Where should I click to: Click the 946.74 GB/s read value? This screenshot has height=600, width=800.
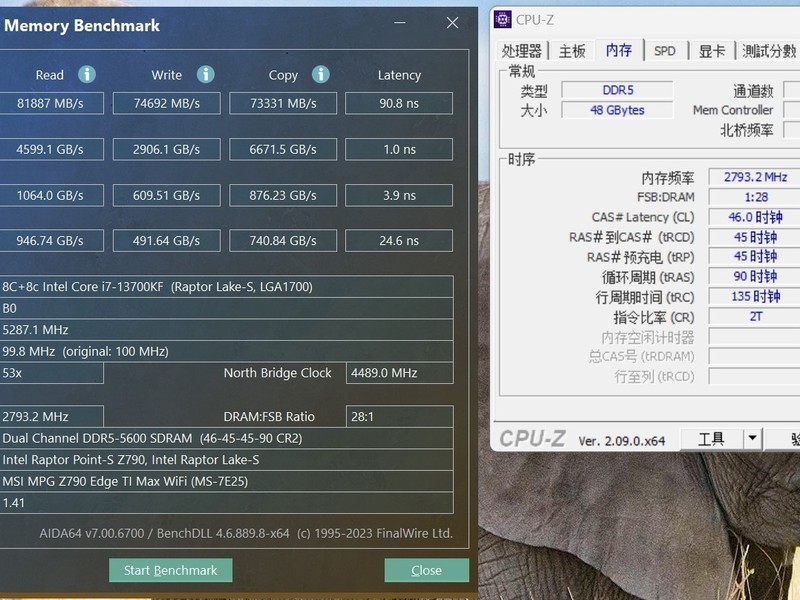(51, 240)
